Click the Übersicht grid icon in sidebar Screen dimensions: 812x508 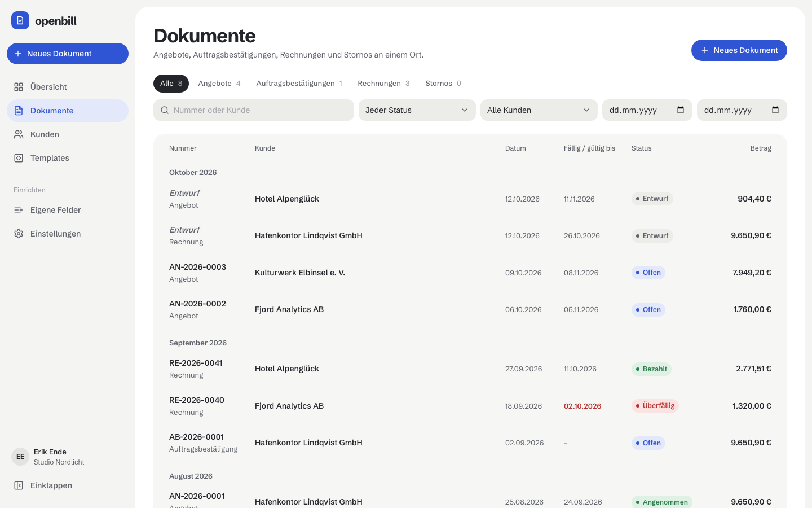(x=19, y=87)
